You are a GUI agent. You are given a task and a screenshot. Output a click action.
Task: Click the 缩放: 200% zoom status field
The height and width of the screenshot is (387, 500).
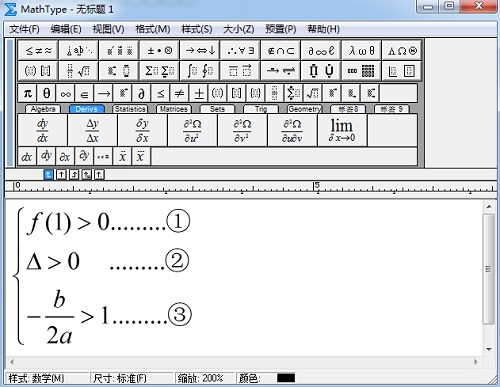click(x=204, y=378)
